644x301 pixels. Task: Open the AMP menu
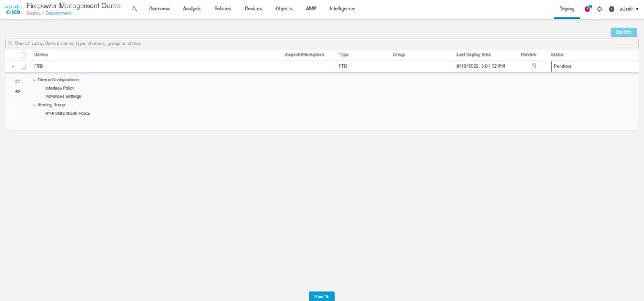311,8
